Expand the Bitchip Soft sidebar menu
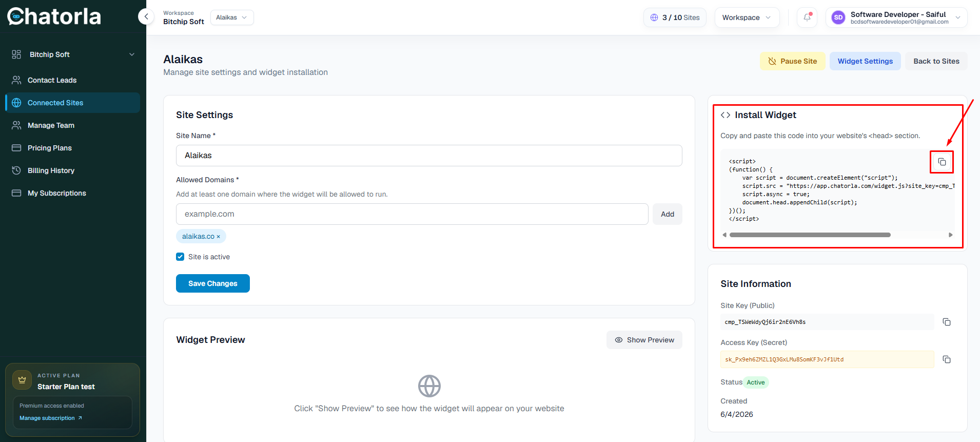Viewport: 980px width, 442px height. tap(73, 54)
